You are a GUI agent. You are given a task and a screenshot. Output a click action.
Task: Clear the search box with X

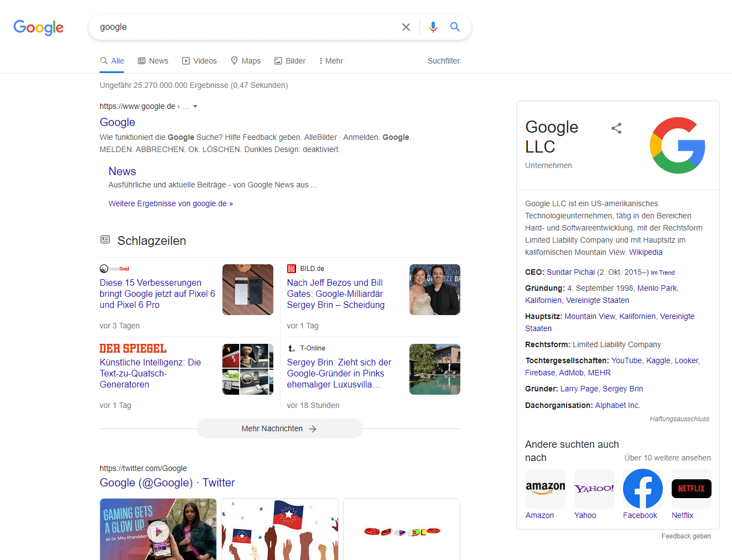pos(406,27)
